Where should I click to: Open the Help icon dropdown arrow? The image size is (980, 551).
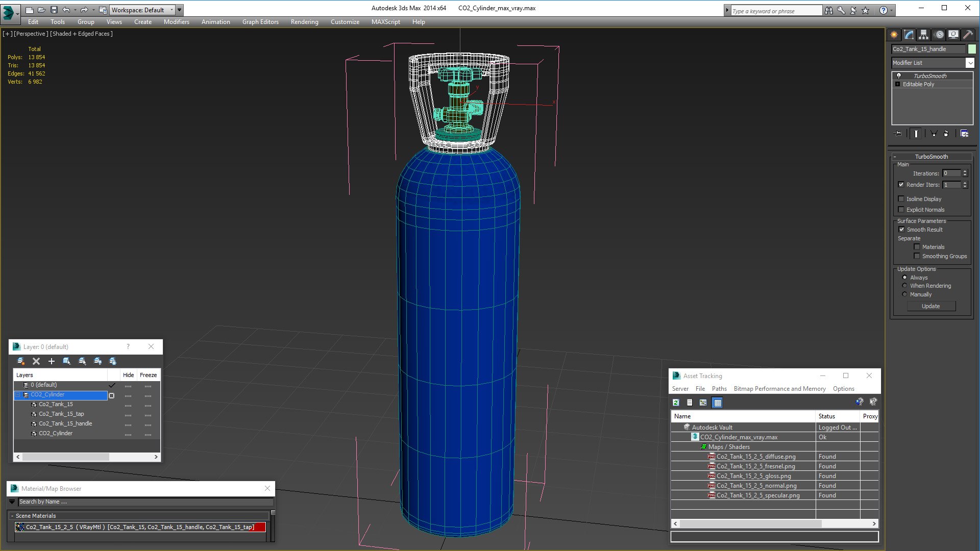coord(892,10)
